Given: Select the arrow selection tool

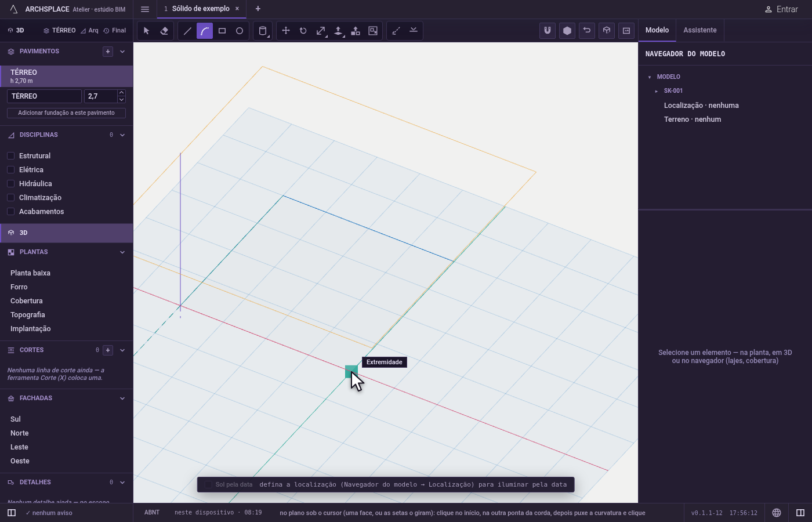Looking at the screenshot, I should [x=147, y=31].
